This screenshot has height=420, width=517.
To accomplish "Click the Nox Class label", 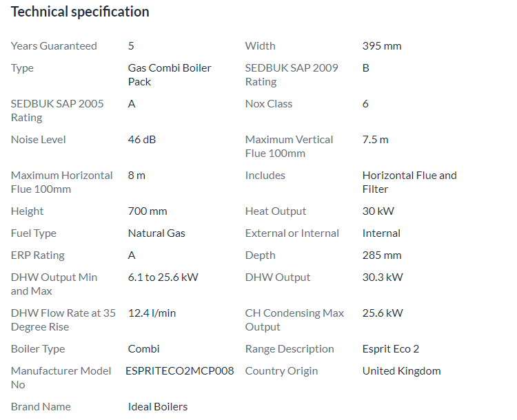I will pos(269,104).
